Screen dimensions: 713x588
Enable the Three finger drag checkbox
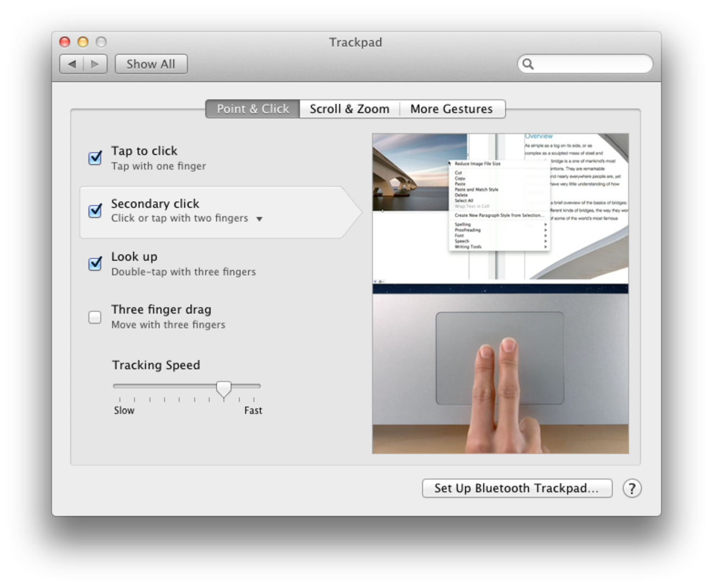click(x=95, y=317)
